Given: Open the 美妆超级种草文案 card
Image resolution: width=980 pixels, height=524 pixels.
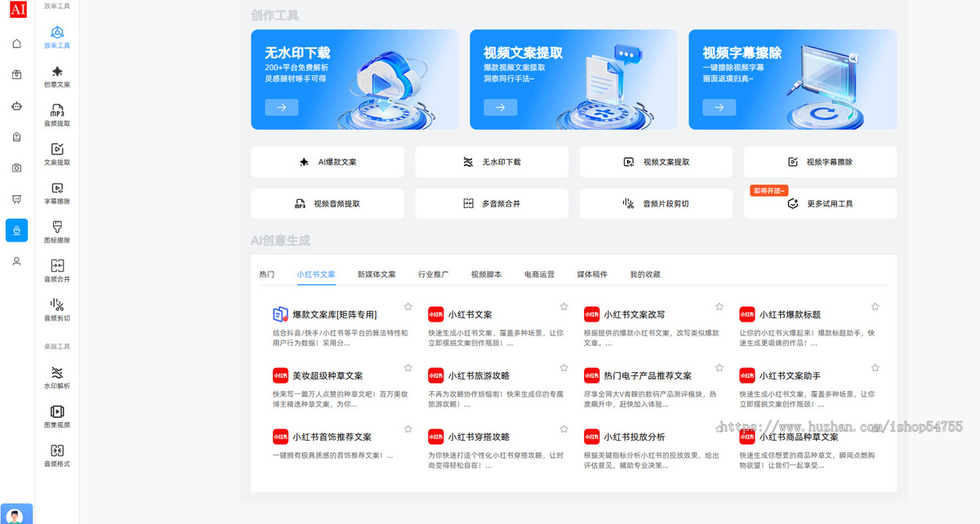Looking at the screenshot, I should pos(340,387).
